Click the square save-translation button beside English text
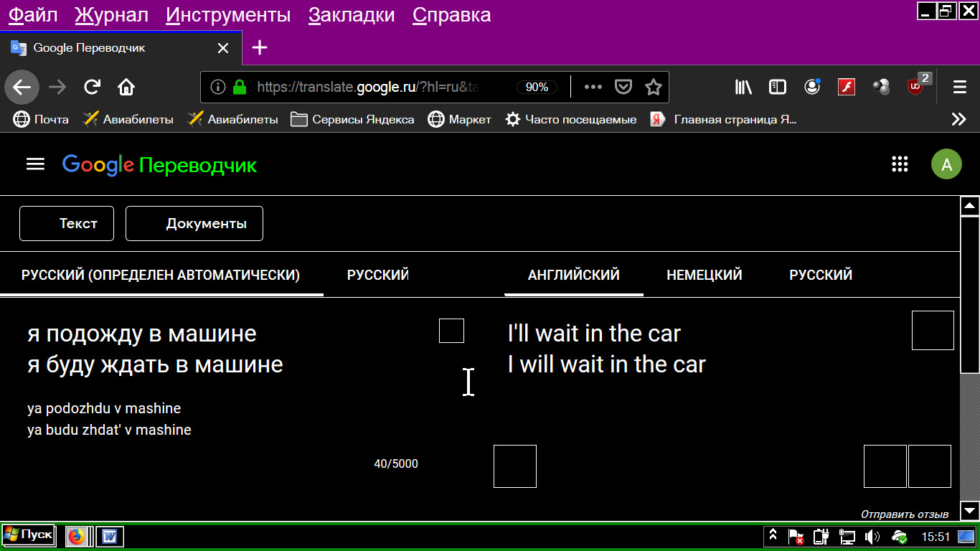This screenshot has height=551, width=980. click(933, 330)
